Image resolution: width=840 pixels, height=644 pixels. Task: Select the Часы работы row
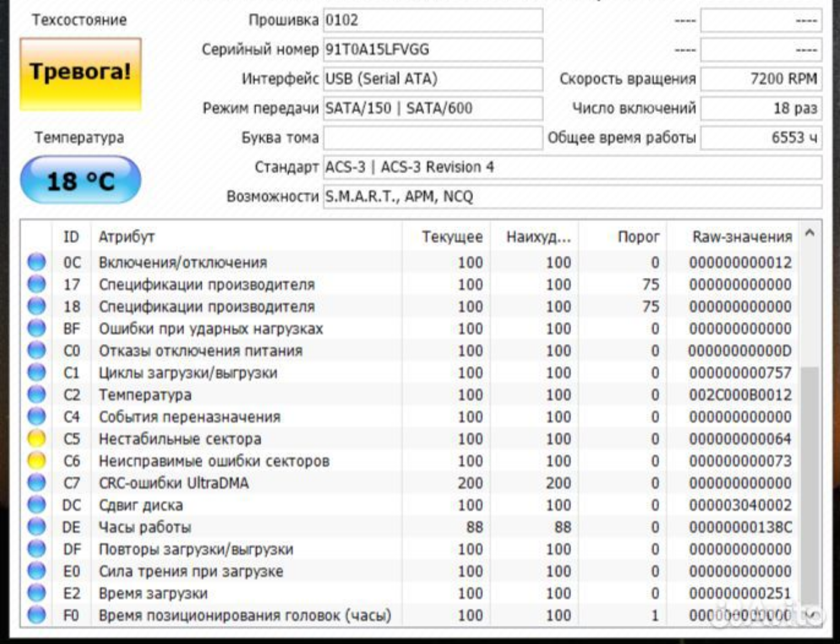[x=411, y=527]
